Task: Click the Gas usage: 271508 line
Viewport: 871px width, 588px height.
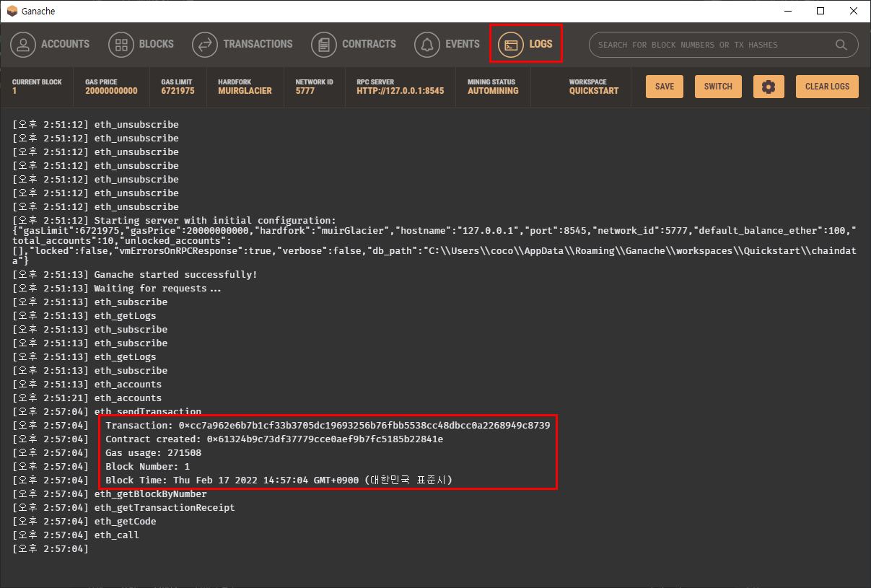Action: click(x=153, y=453)
